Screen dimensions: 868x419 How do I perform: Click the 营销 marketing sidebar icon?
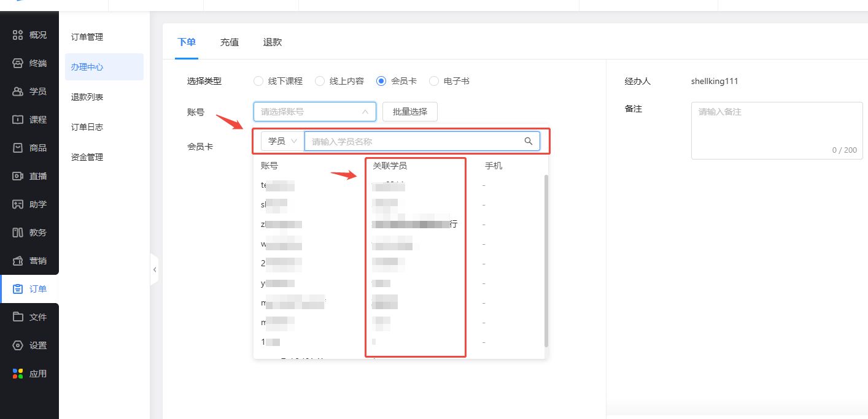18,261
